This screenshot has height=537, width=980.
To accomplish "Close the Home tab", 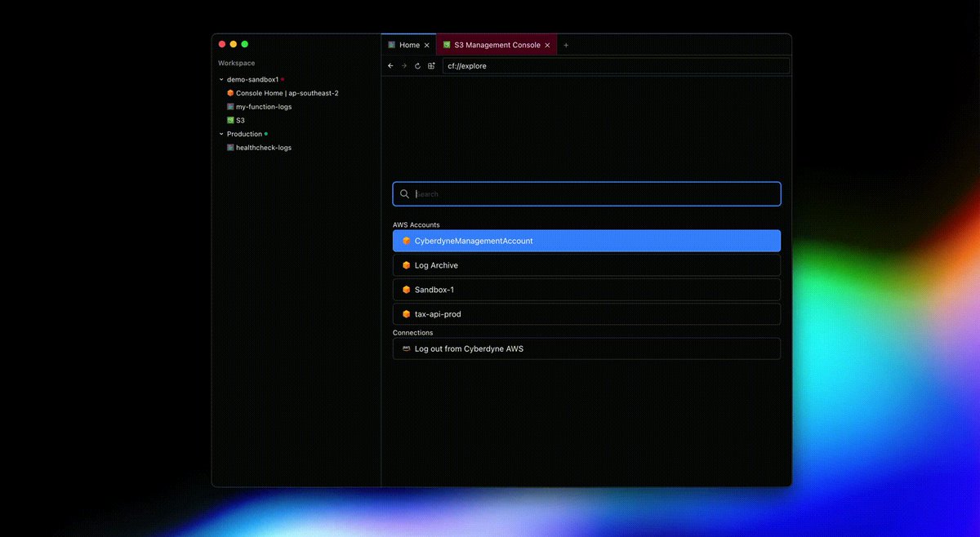I will click(427, 46).
